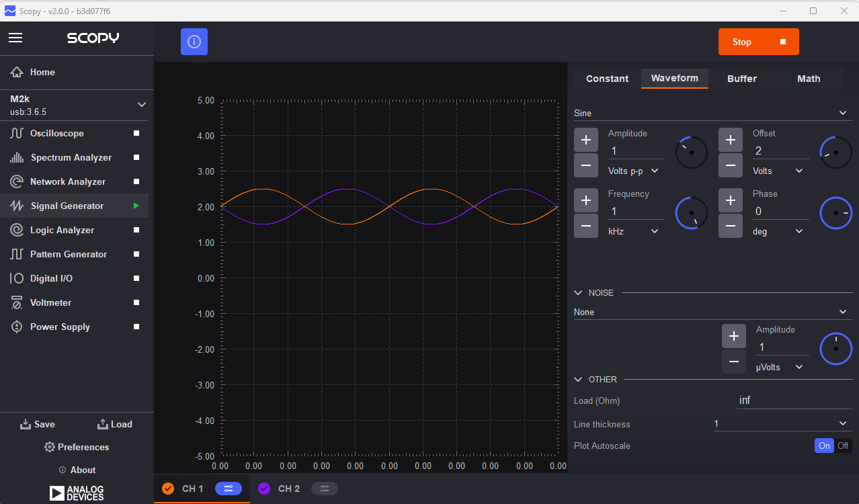Toggle the Oscilloscope run square

click(136, 133)
